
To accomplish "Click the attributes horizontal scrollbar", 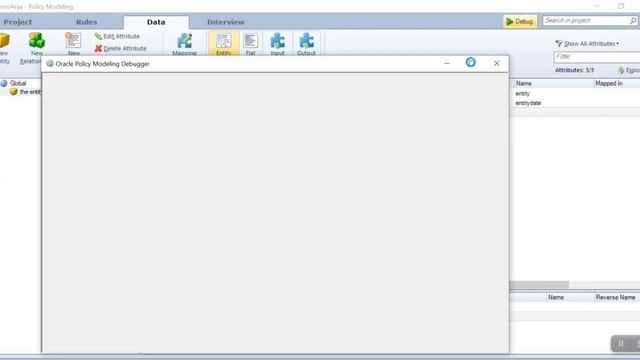I will (539, 284).
